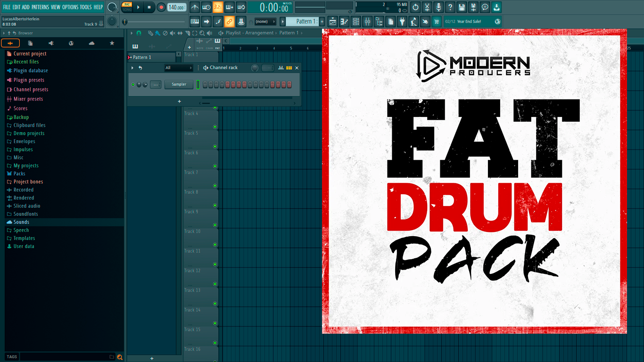Viewport: 644px width, 362px height.
Task: Toggle step sequencer view in Channel rack
Action: (x=289, y=68)
